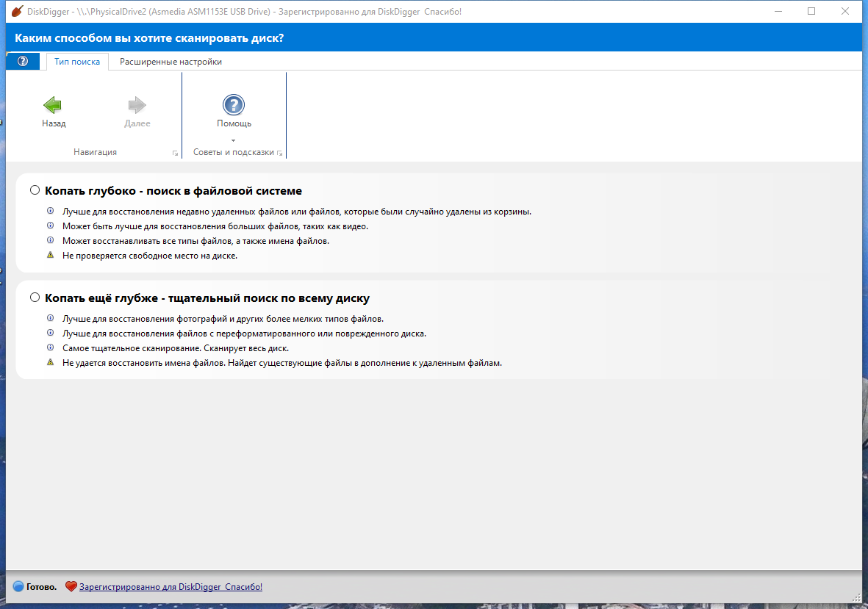Viewport: 868px width, 609px height.
Task: Expand the dropdown arrow under Помощь
Action: coord(233,140)
